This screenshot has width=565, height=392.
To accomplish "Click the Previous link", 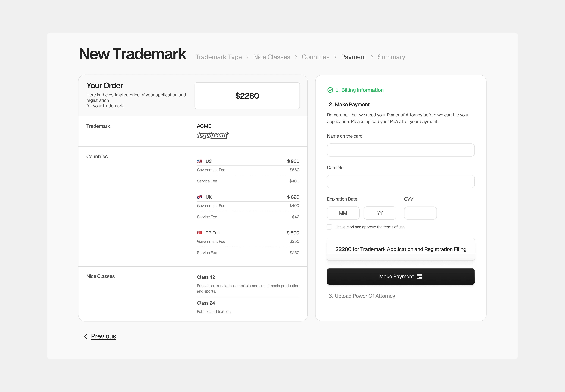I will (103, 336).
